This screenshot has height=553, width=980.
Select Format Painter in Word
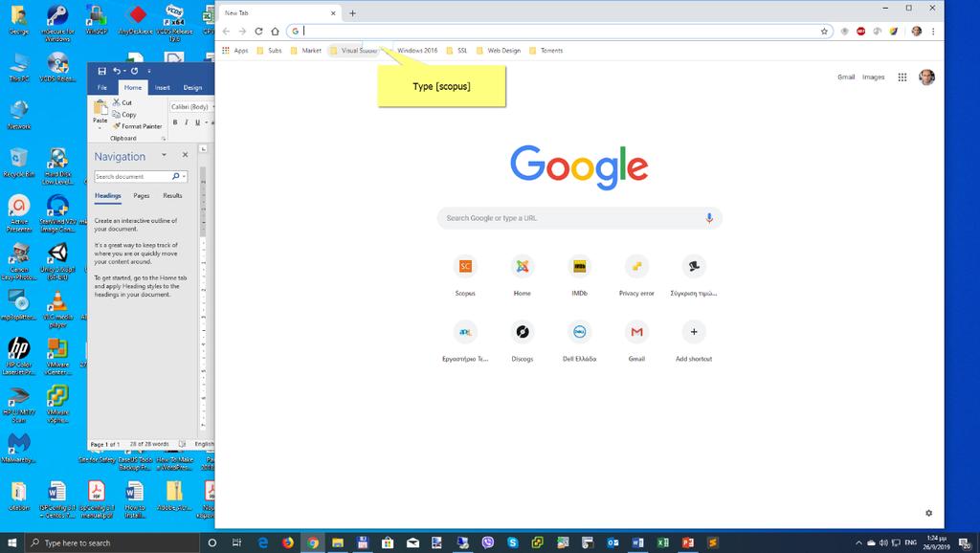pos(138,126)
